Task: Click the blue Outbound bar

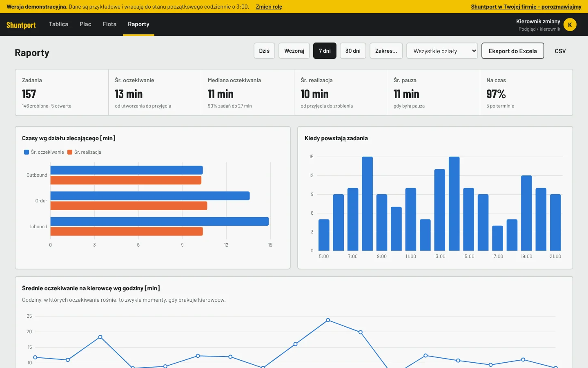Action: (x=127, y=170)
